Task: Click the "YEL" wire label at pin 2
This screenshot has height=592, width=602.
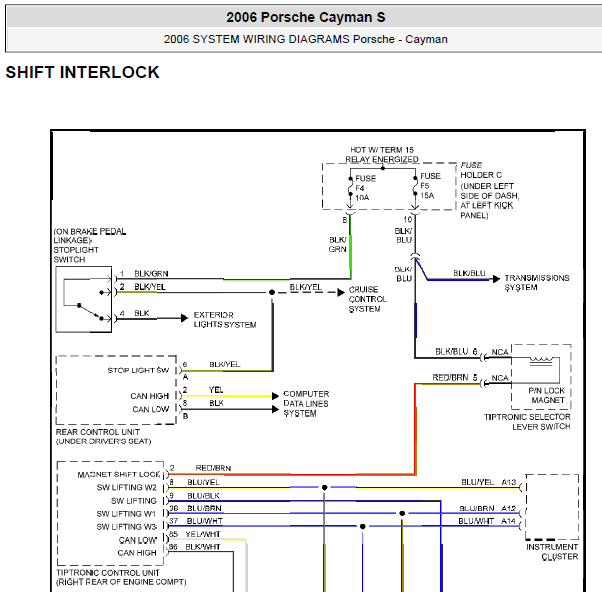Action: coord(216,390)
